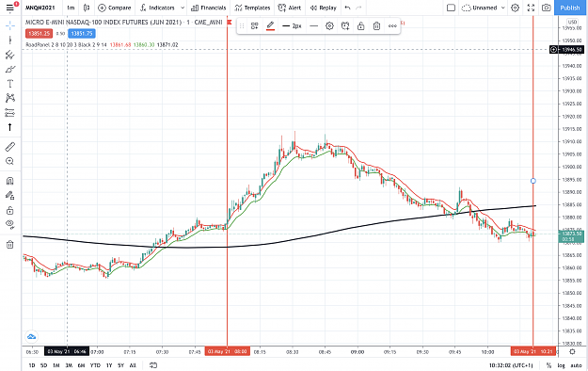Click the Compare button

[115, 8]
